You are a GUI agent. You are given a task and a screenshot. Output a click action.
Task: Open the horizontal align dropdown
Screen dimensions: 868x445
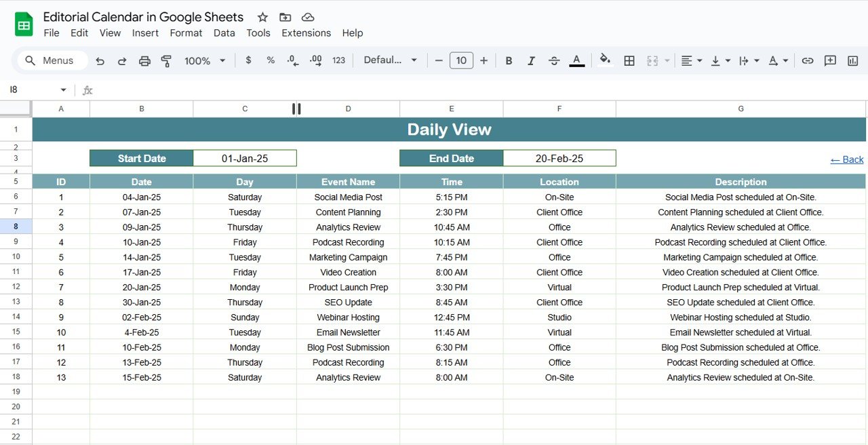pyautogui.click(x=691, y=61)
